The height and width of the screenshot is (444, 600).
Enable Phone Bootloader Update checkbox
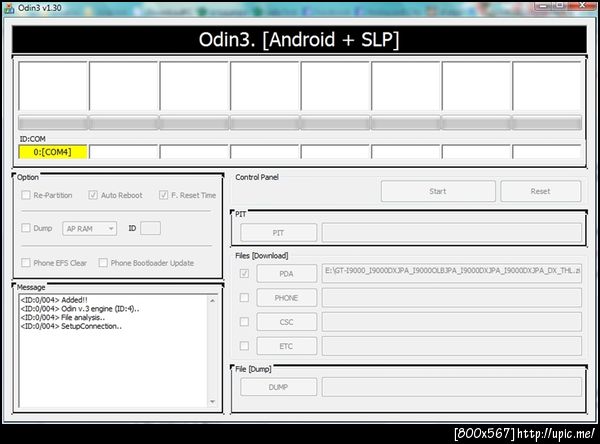tap(103, 263)
